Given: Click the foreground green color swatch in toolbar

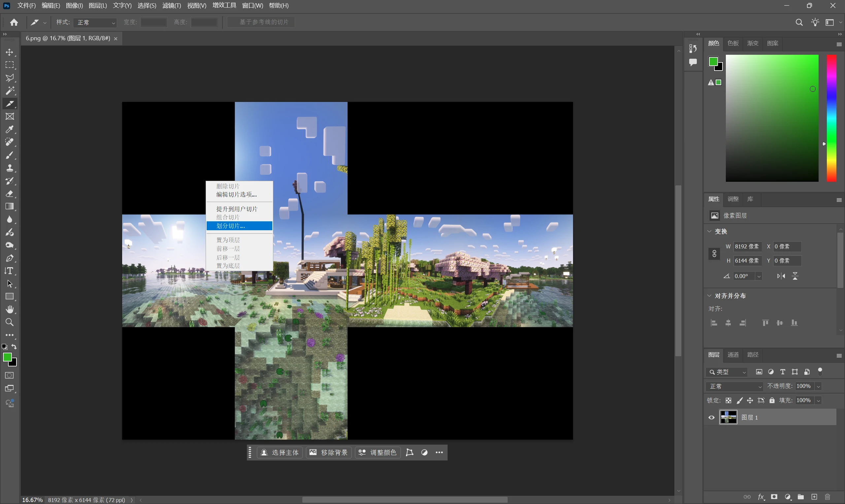Looking at the screenshot, I should point(7,357).
